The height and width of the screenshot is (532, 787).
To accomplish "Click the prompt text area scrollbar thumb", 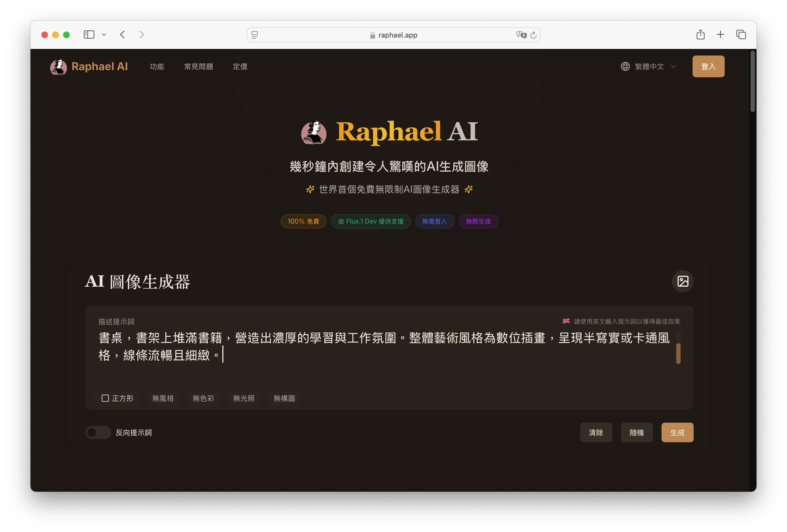I will [x=678, y=353].
